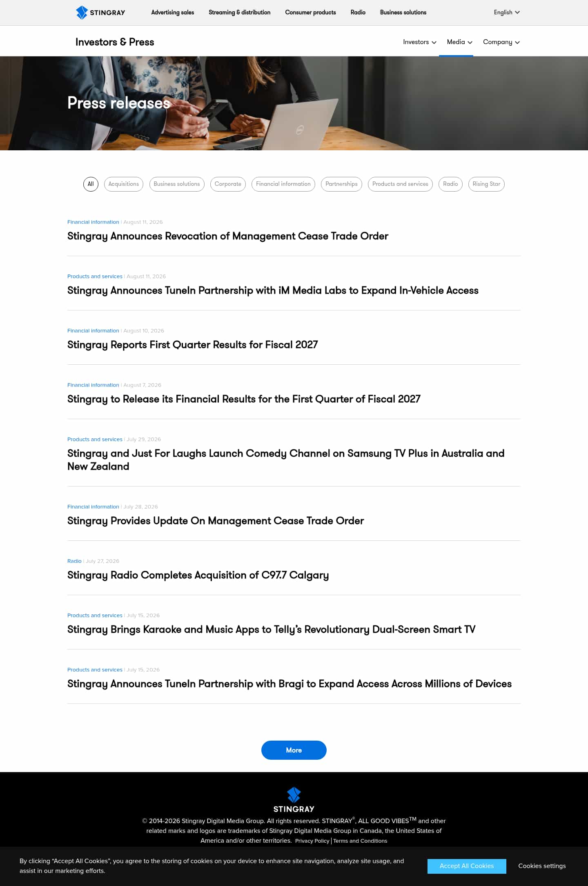Image resolution: width=588 pixels, height=886 pixels.
Task: Open the Advertising sales menu
Action: click(173, 13)
